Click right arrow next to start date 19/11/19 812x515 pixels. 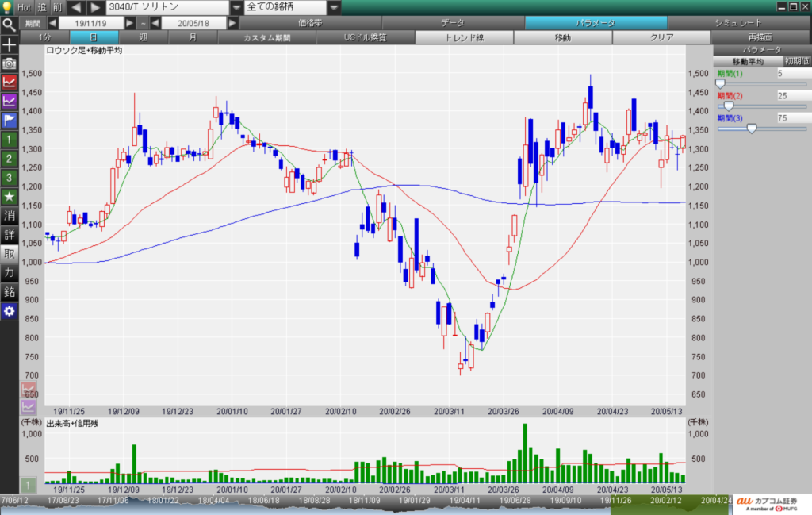tap(131, 23)
